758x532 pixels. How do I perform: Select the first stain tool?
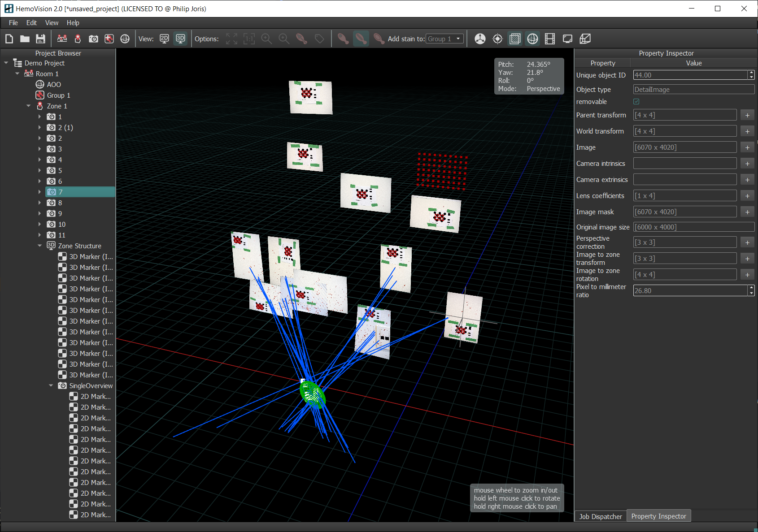point(343,39)
